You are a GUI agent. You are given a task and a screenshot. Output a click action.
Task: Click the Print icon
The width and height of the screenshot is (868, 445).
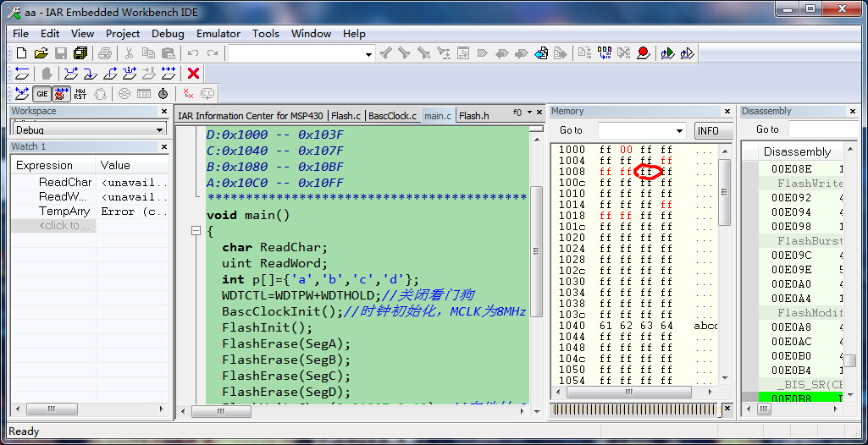coord(105,53)
